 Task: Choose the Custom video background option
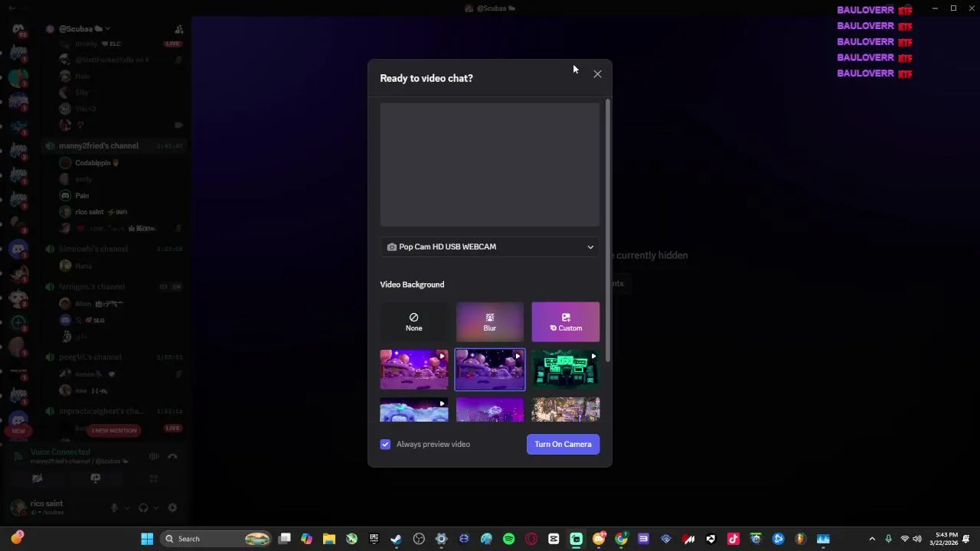tap(566, 322)
